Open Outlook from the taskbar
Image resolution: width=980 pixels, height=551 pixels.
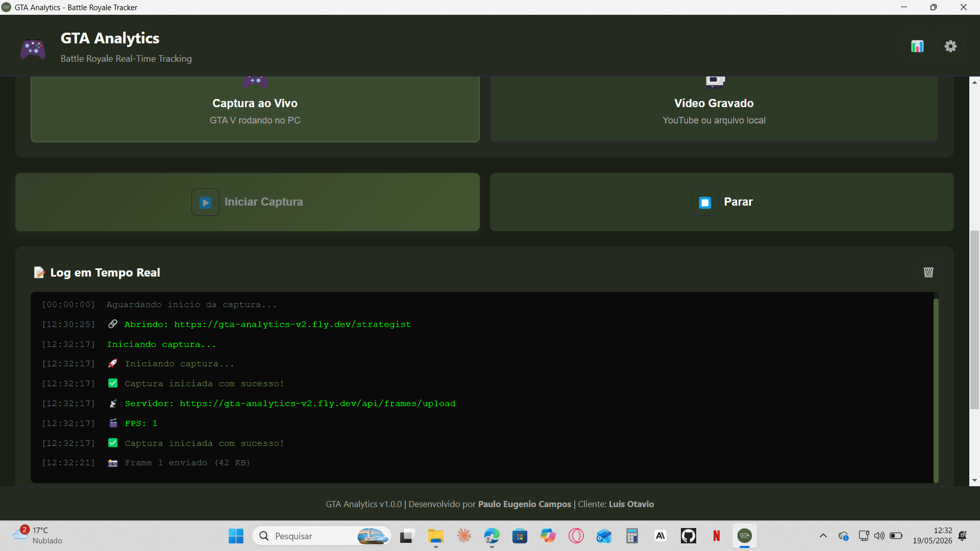[604, 536]
